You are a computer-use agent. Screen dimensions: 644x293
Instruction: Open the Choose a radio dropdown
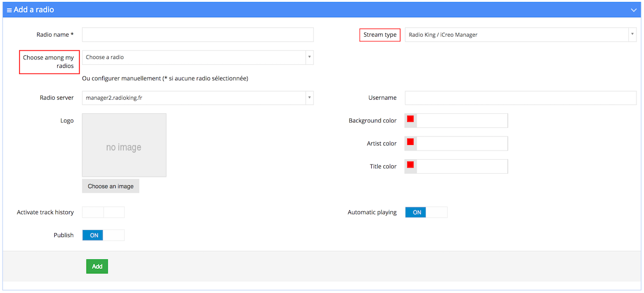[198, 57]
